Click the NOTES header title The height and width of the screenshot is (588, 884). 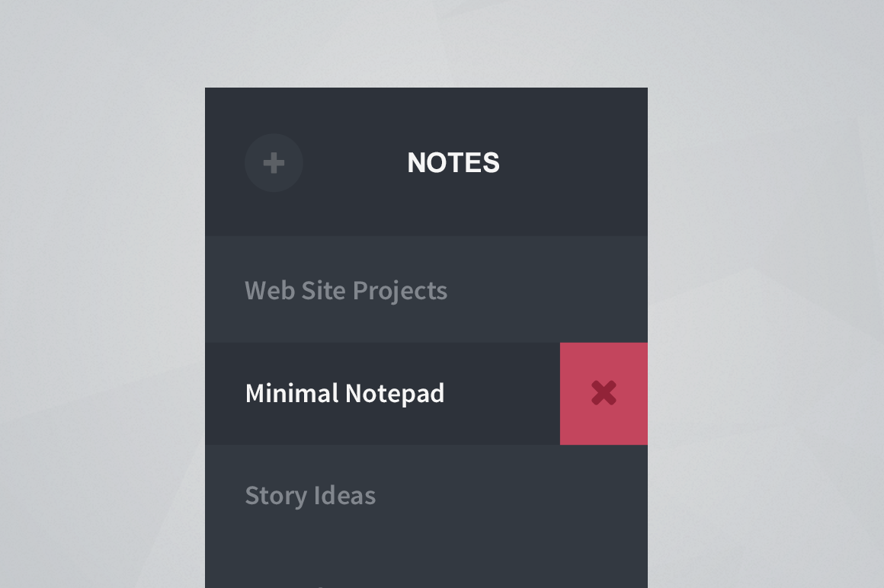(x=453, y=162)
